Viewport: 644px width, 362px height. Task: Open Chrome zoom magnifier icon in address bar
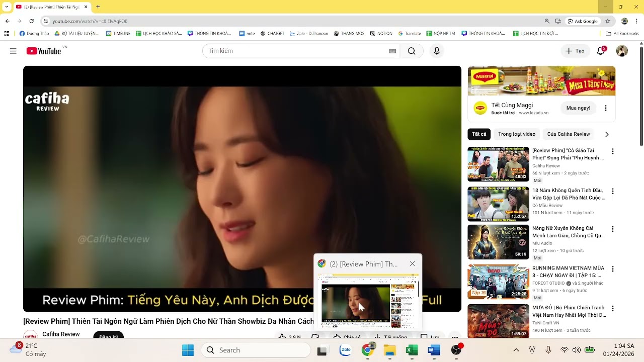click(x=547, y=21)
